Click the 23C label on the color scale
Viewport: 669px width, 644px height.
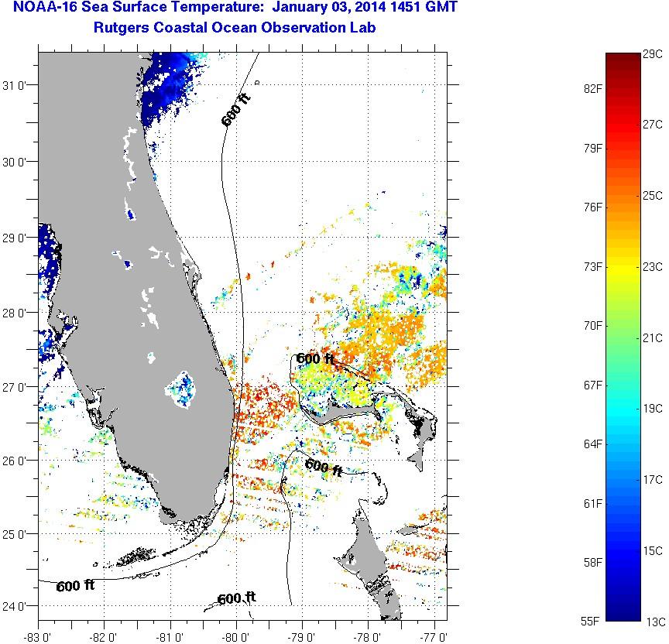coord(653,267)
